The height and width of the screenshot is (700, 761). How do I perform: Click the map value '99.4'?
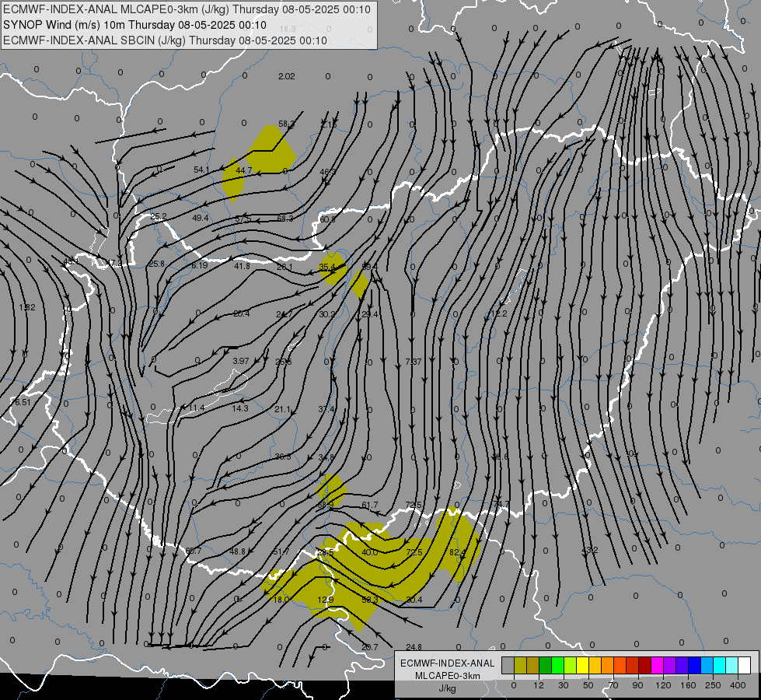pyautogui.click(x=369, y=267)
